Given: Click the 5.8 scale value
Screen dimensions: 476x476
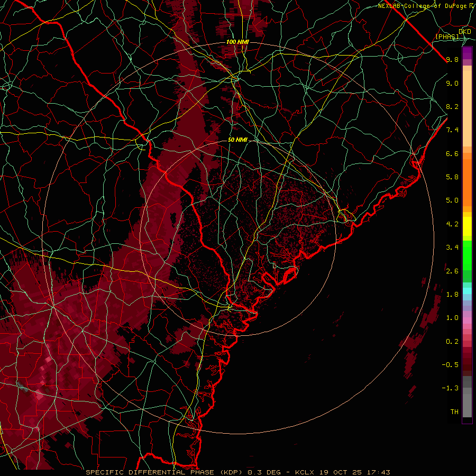Looking at the screenshot, I should [452, 177].
